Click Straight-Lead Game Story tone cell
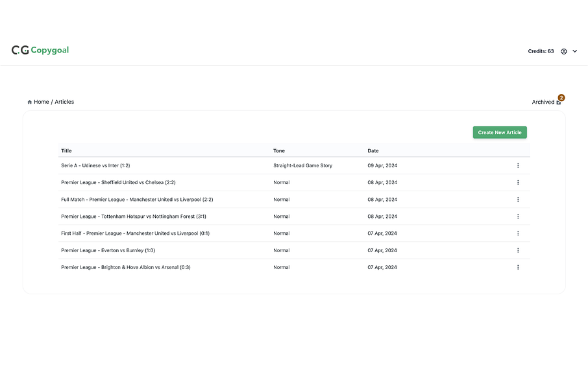588x389 pixels. [302, 165]
